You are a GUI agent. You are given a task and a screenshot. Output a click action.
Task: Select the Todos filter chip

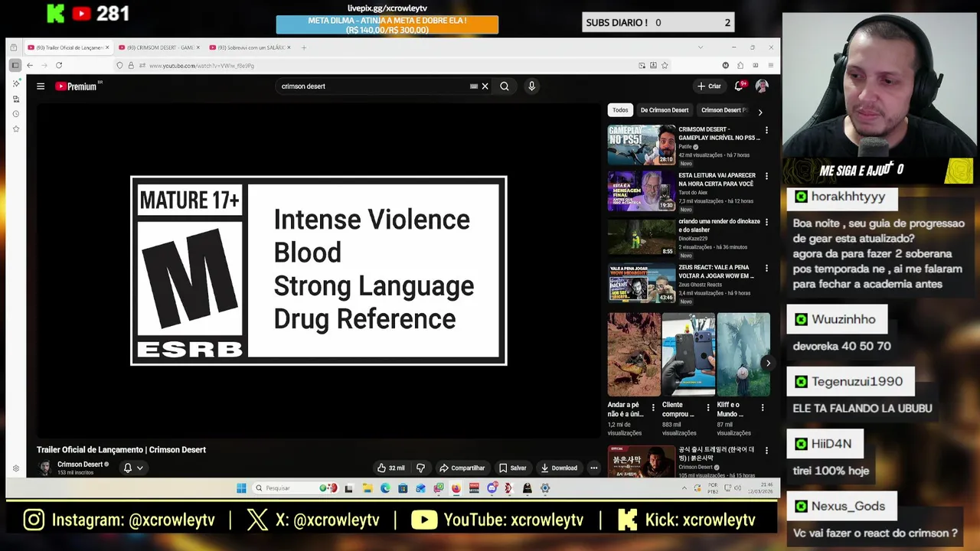620,110
